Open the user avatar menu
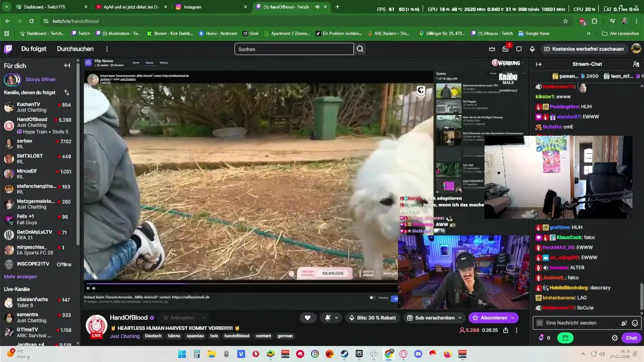 click(636, 49)
